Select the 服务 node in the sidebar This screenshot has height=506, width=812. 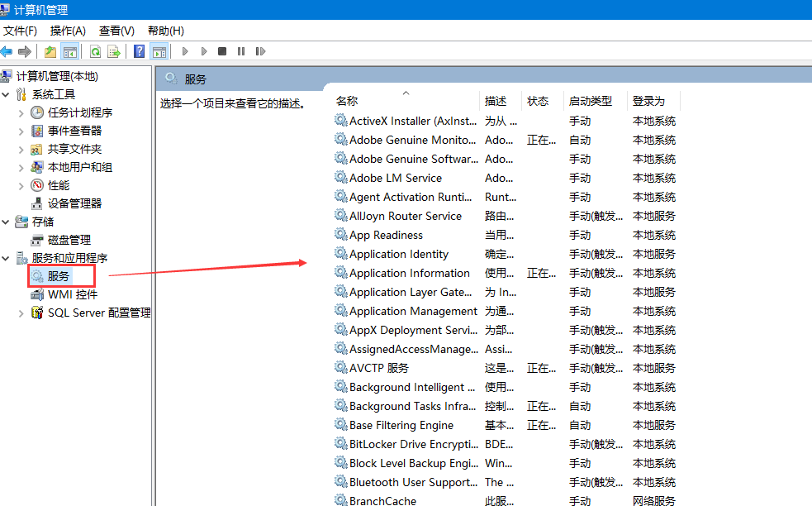pyautogui.click(x=60, y=276)
